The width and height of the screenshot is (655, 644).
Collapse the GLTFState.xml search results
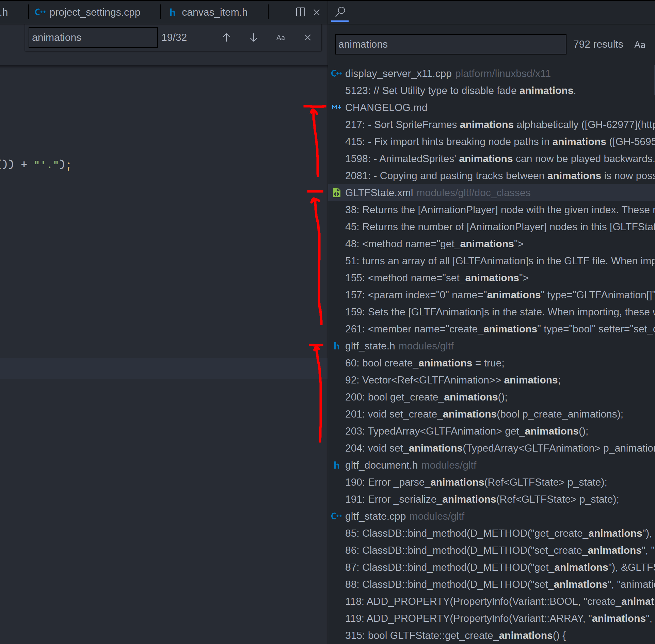(x=379, y=192)
